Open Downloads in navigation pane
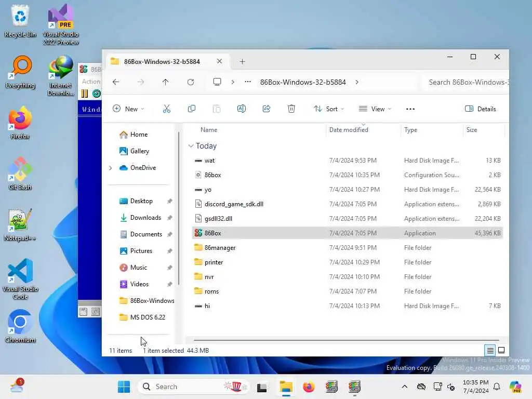532x399 pixels. [145, 218]
